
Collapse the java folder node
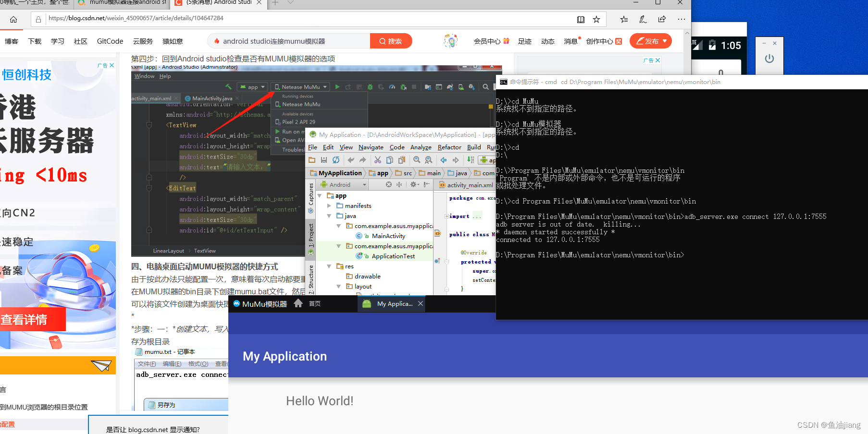(x=329, y=216)
